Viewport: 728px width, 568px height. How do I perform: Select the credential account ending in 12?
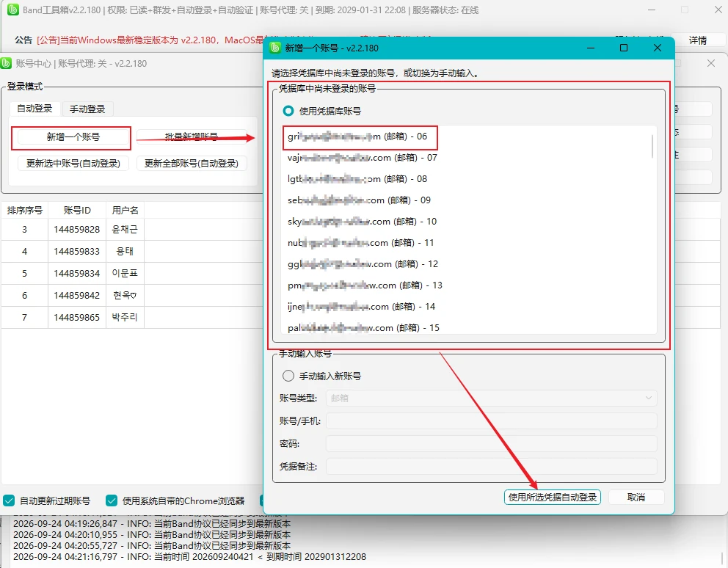(469, 264)
